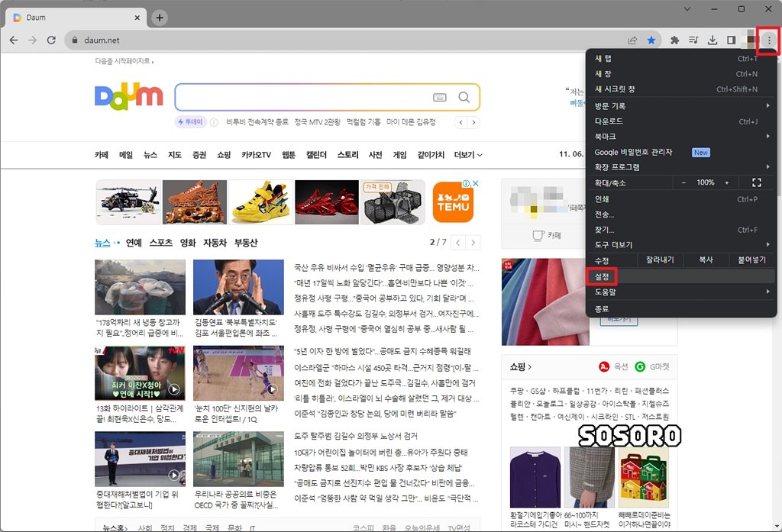Click the share page icon in address bar
782x532 pixels.
click(x=632, y=40)
